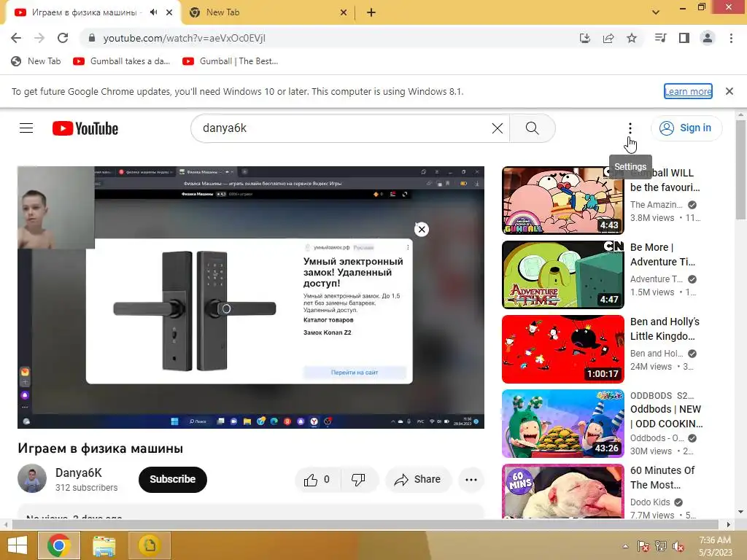Follow the Learn more link

[x=688, y=91]
